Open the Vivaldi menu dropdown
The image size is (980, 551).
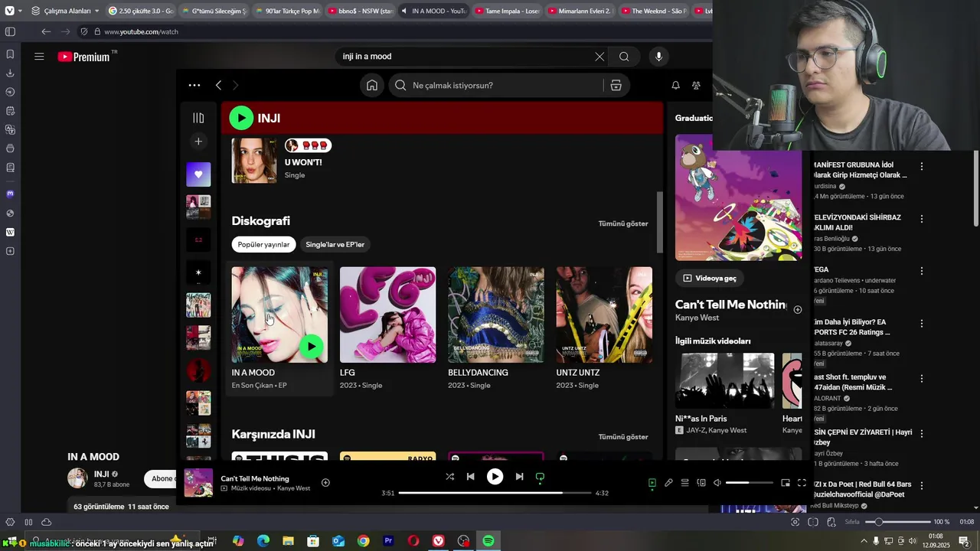click(x=13, y=11)
